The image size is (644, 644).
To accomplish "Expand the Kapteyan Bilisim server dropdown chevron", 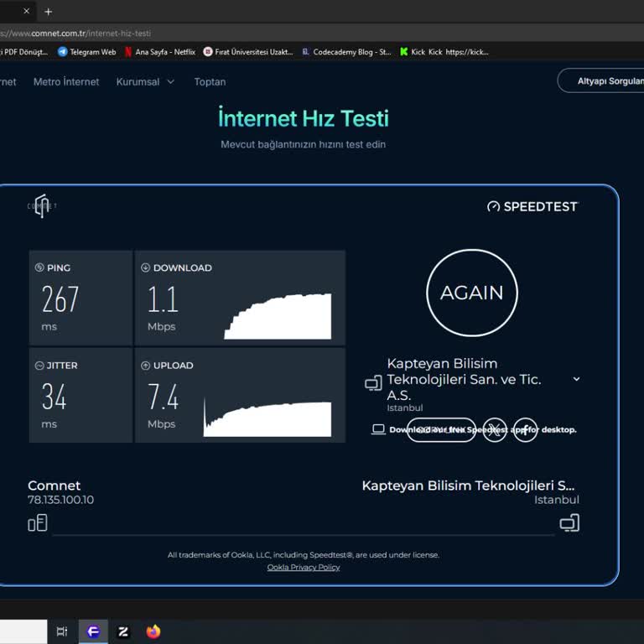I will 576,379.
